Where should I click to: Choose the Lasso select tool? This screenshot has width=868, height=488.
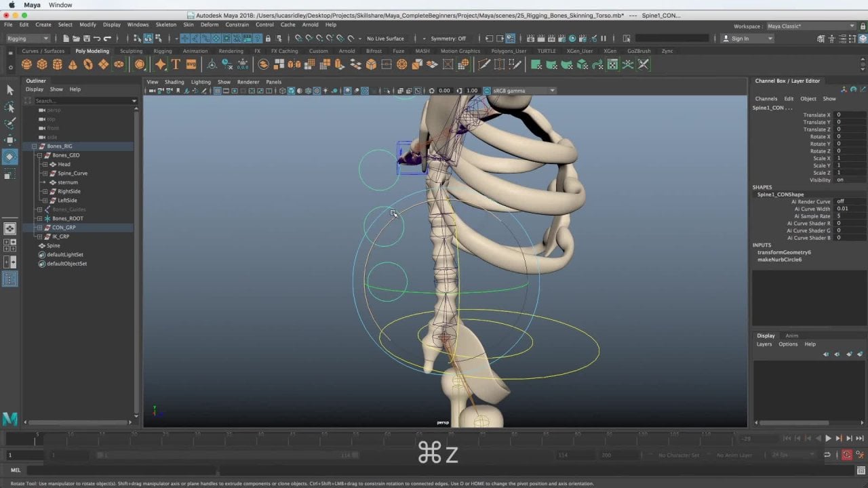point(9,107)
